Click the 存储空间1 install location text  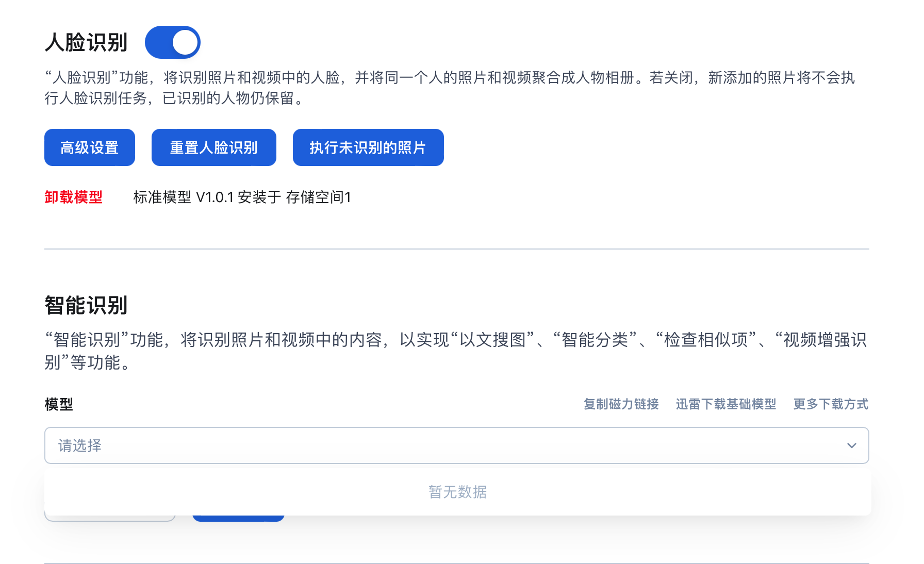318,197
